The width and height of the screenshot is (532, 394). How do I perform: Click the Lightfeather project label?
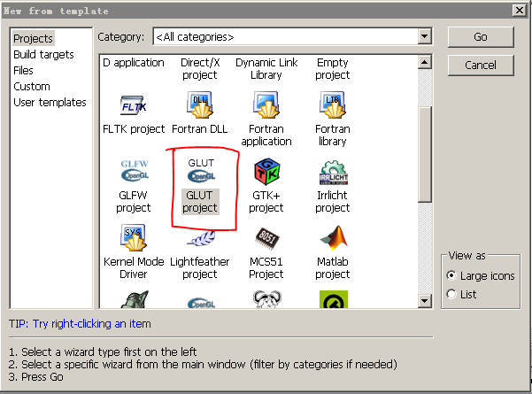(x=200, y=268)
